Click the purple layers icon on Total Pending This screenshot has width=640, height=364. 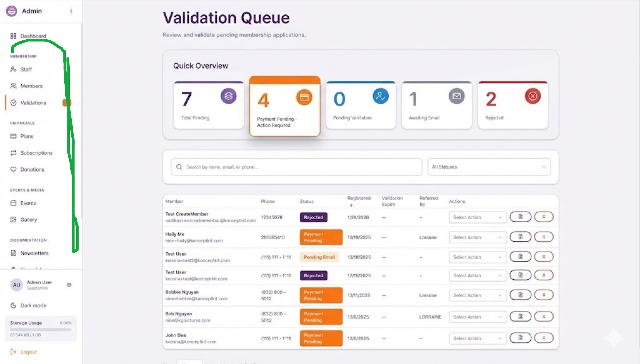pos(228,96)
